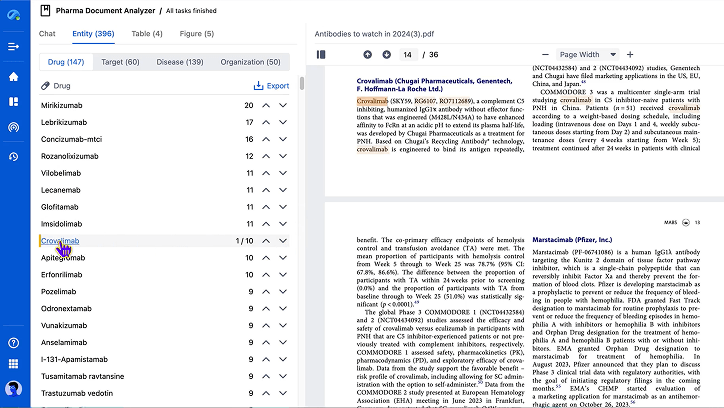The image size is (724, 408).
Task: Select Odronextamab in the drug list
Action: (66, 308)
